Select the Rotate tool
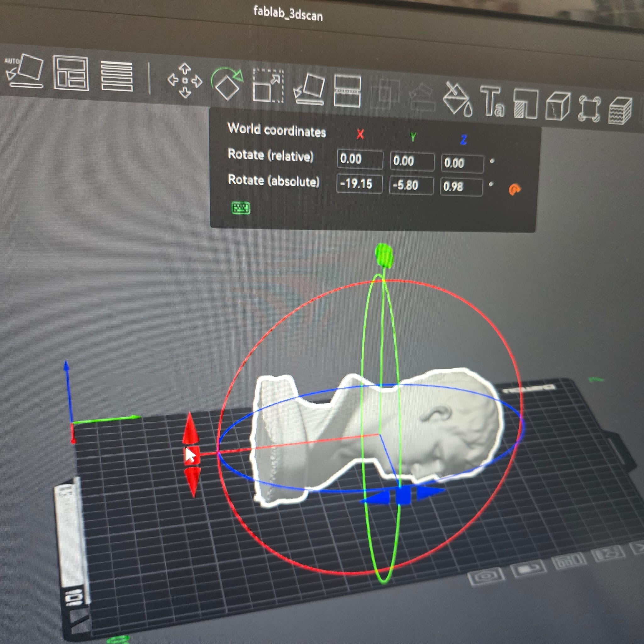The width and height of the screenshot is (644, 644). click(x=227, y=83)
